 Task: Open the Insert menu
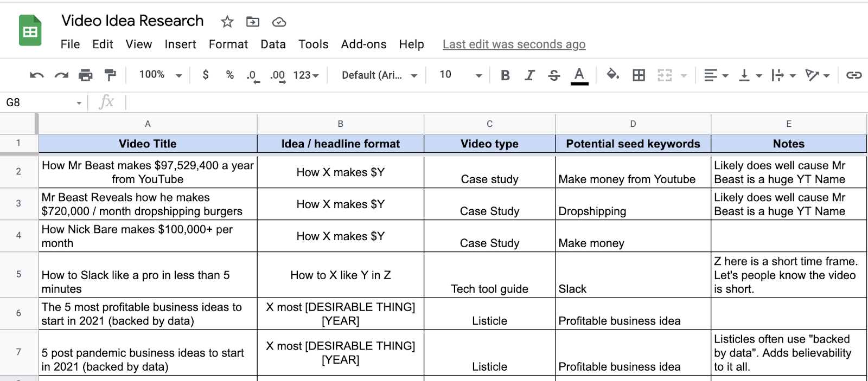[180, 44]
